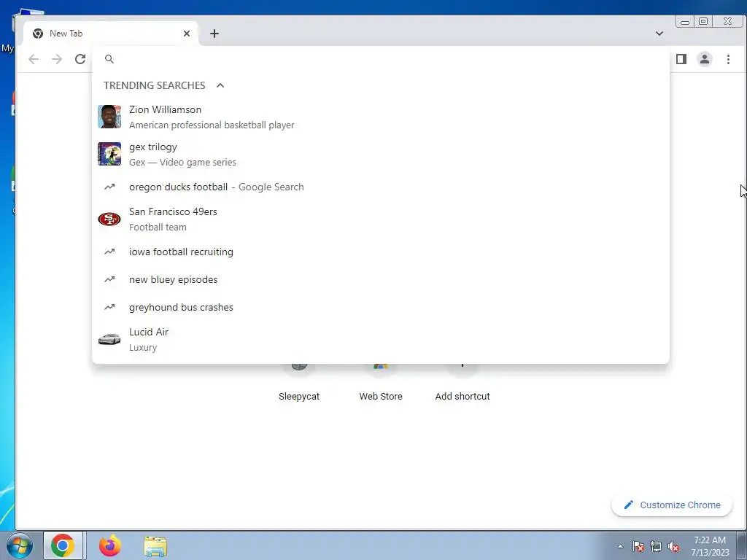Open the taskbar clock showing 7:22 AM
Screen dimensions: 747x560
710,546
